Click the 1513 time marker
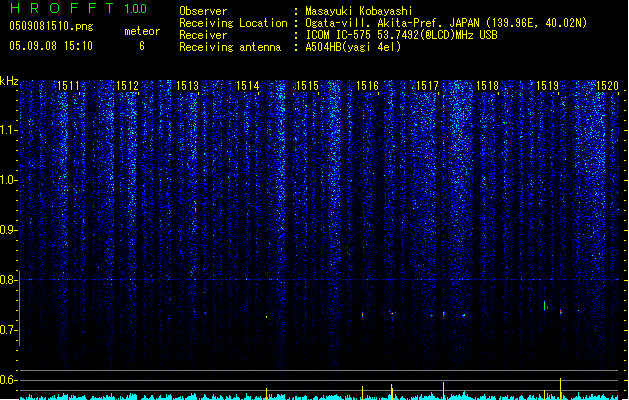The width and height of the screenshot is (629, 400). [187, 86]
